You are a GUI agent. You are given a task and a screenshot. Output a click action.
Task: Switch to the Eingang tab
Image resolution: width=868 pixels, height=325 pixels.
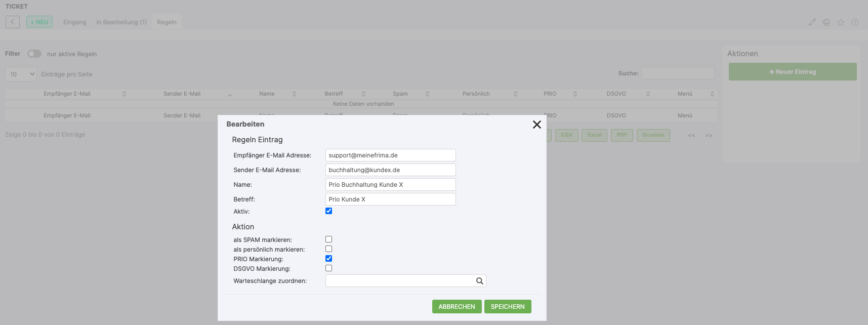[74, 22]
